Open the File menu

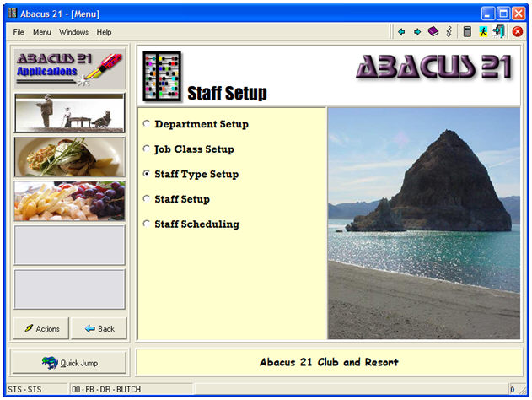pyautogui.click(x=19, y=32)
